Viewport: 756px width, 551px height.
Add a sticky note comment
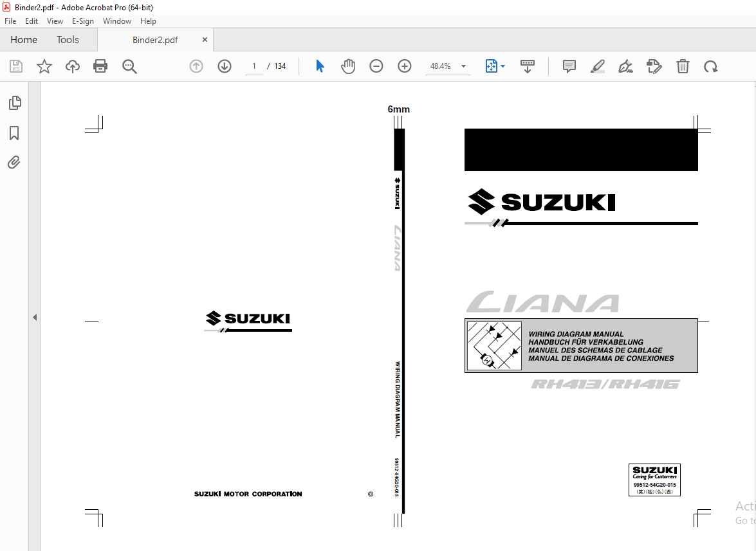[x=569, y=66]
